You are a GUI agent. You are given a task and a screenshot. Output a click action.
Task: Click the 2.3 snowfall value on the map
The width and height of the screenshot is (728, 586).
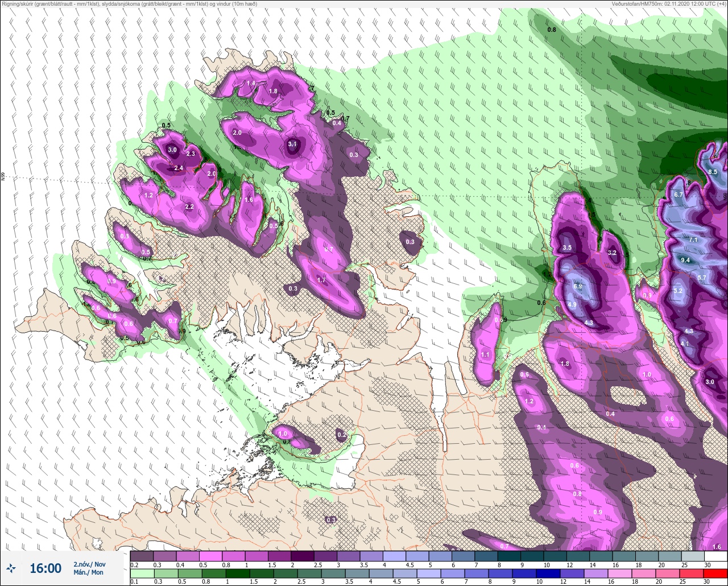coord(191,154)
